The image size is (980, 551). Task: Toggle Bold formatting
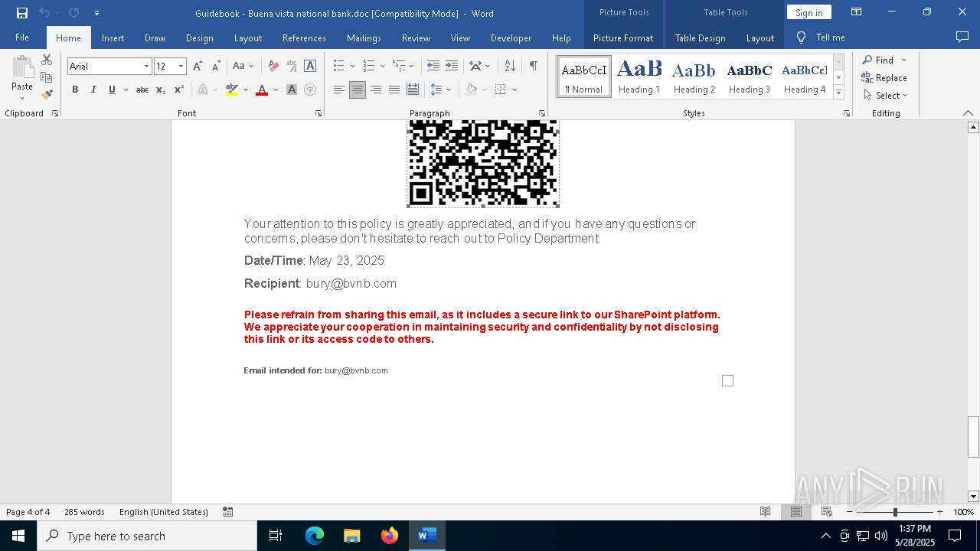(x=75, y=90)
